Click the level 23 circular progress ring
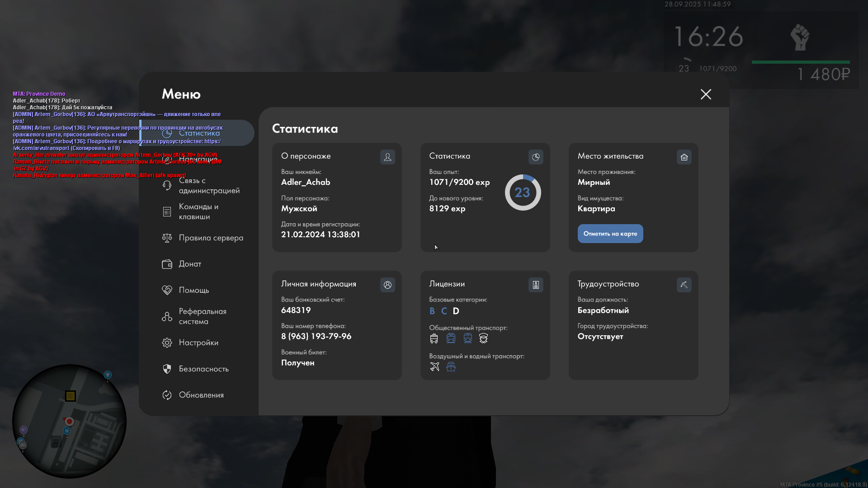 (523, 192)
